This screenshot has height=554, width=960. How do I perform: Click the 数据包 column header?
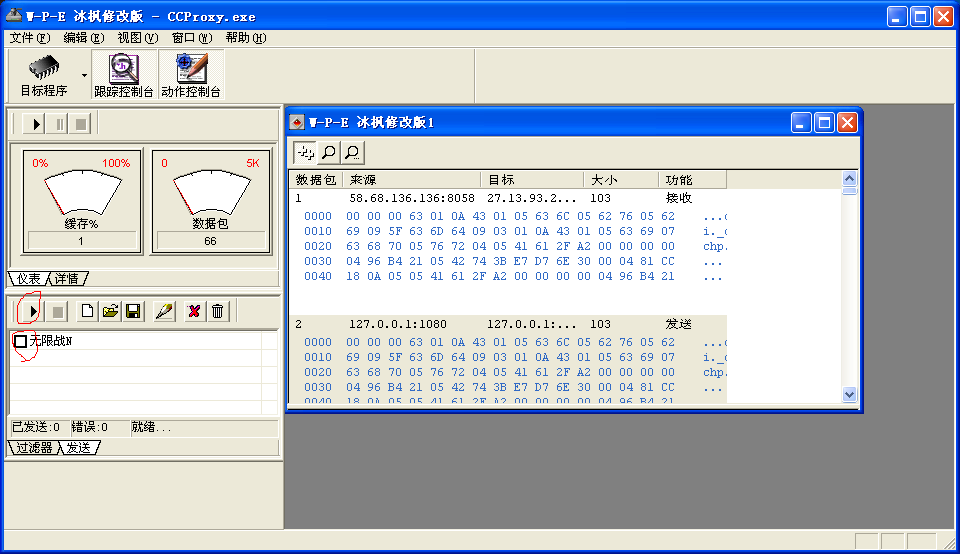click(316, 180)
